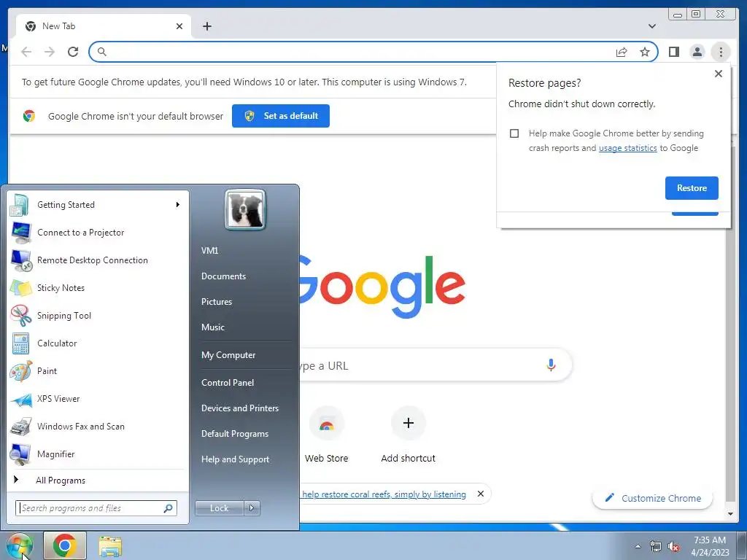Viewport: 747px width, 560px height.
Task: Add a new shortcut tile
Action: pos(409,435)
